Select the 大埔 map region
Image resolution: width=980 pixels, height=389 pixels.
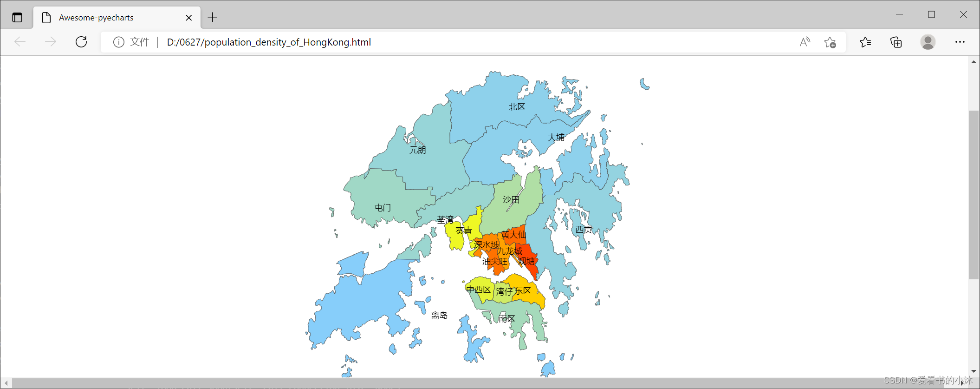556,138
